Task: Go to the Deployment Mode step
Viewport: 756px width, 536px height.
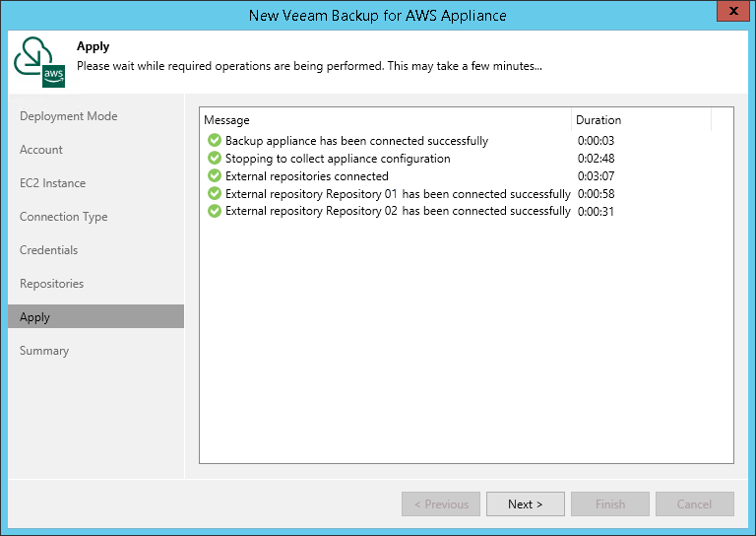Action: click(x=69, y=116)
